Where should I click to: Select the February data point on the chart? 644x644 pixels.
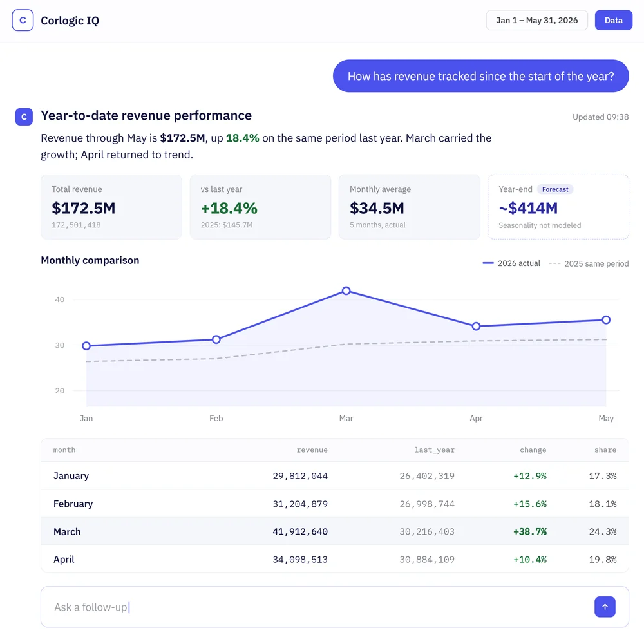pos(216,339)
